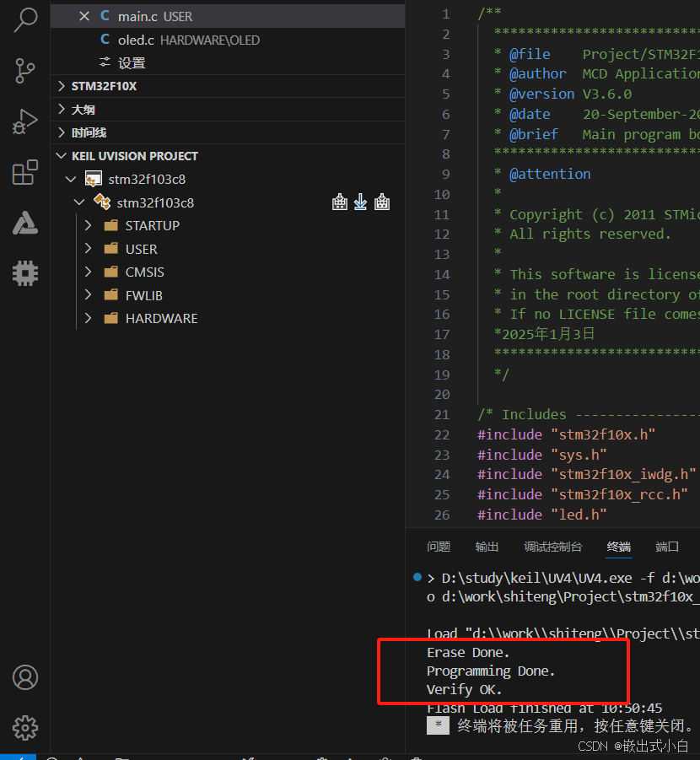Open the Extensions view
The height and width of the screenshot is (760, 700).
tap(25, 173)
